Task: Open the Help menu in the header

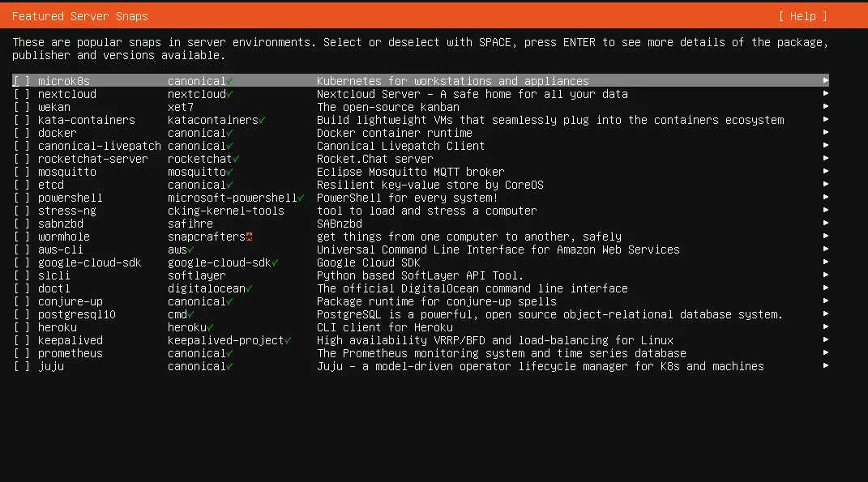Action: [802, 16]
